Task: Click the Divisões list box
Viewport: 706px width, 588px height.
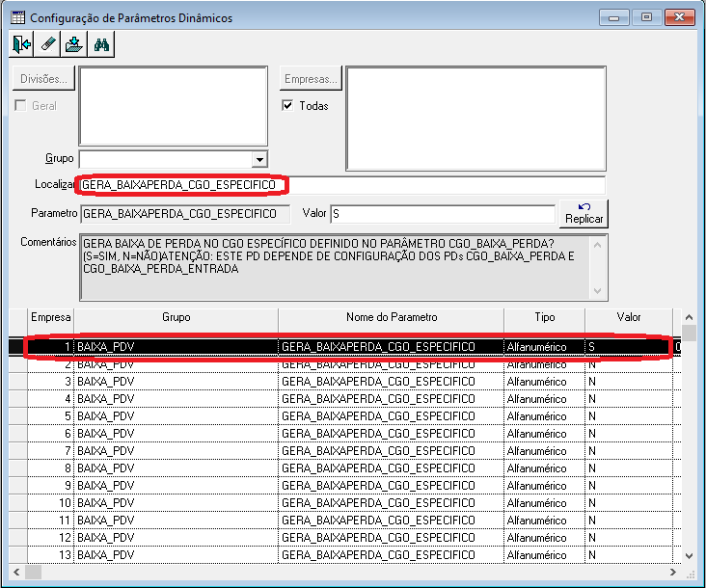Action: pyautogui.click(x=174, y=106)
